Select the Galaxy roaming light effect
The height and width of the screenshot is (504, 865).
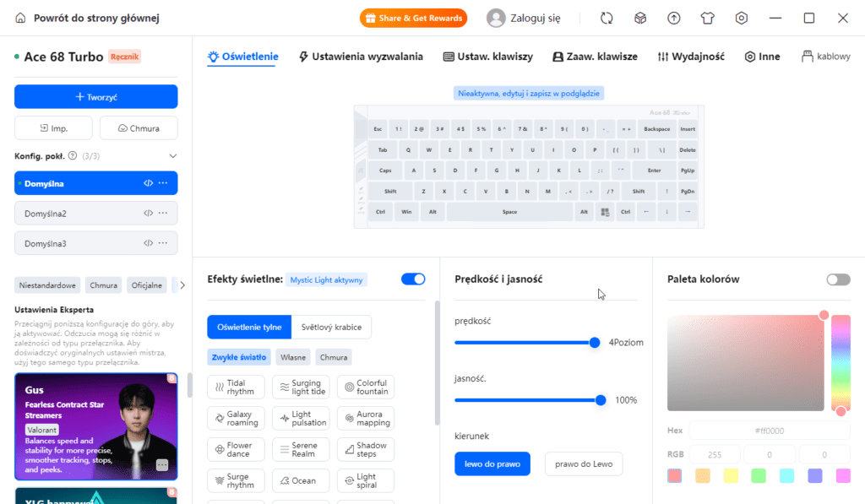[236, 418]
